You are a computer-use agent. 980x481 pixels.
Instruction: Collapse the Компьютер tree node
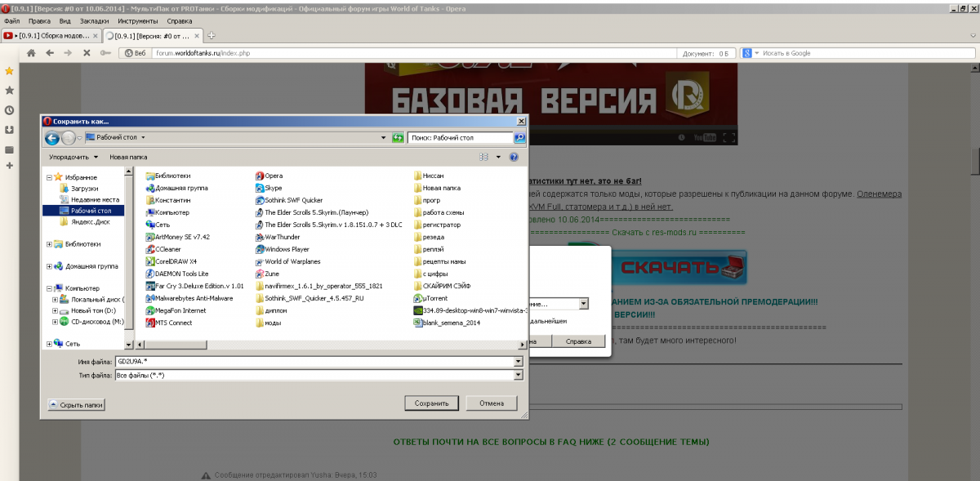(x=49, y=288)
